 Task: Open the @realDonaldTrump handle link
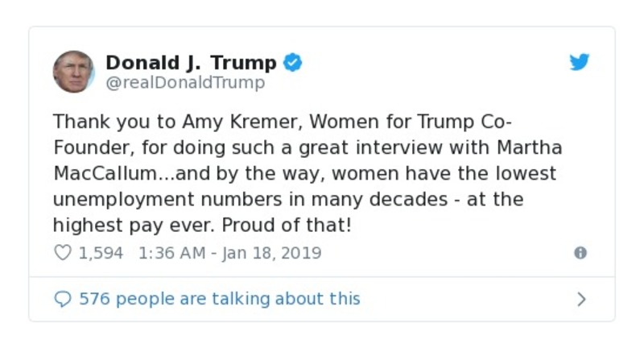(185, 83)
